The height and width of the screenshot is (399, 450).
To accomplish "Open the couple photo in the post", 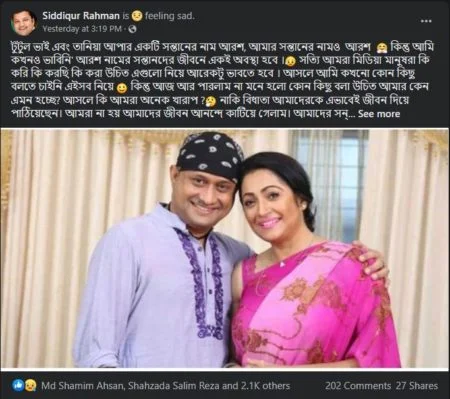I will coord(225,249).
